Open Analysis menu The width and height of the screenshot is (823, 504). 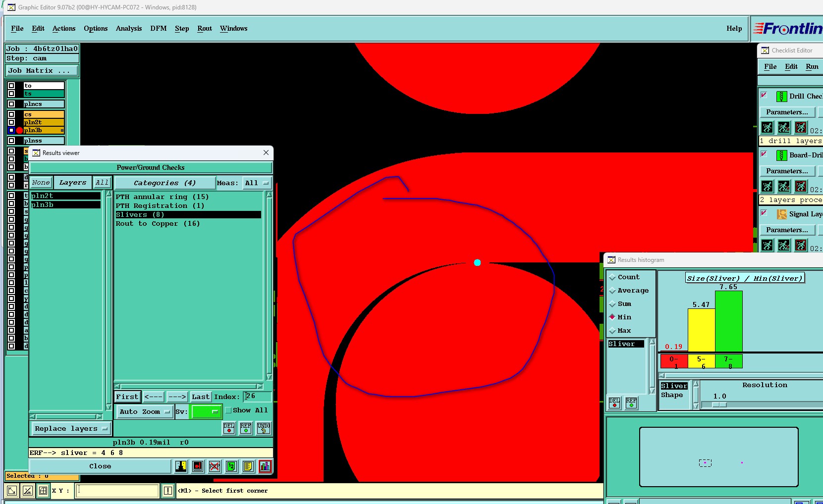(129, 29)
